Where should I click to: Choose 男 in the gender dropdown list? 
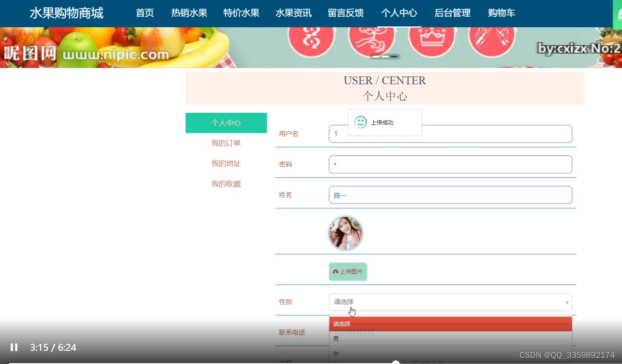[x=450, y=339]
